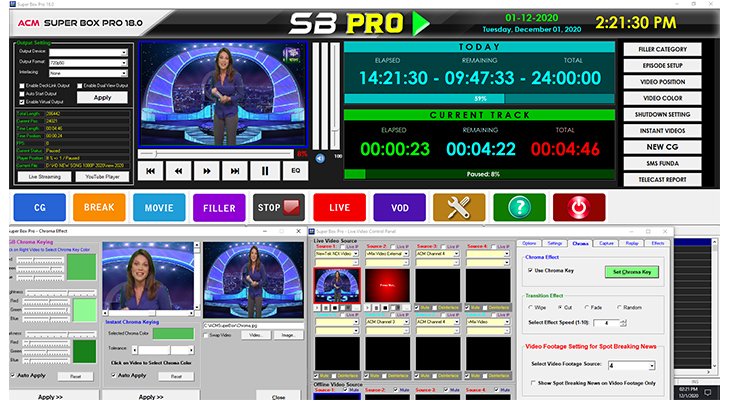
Task: Uncheck the Use Chroma Key checkbox
Action: pos(530,271)
